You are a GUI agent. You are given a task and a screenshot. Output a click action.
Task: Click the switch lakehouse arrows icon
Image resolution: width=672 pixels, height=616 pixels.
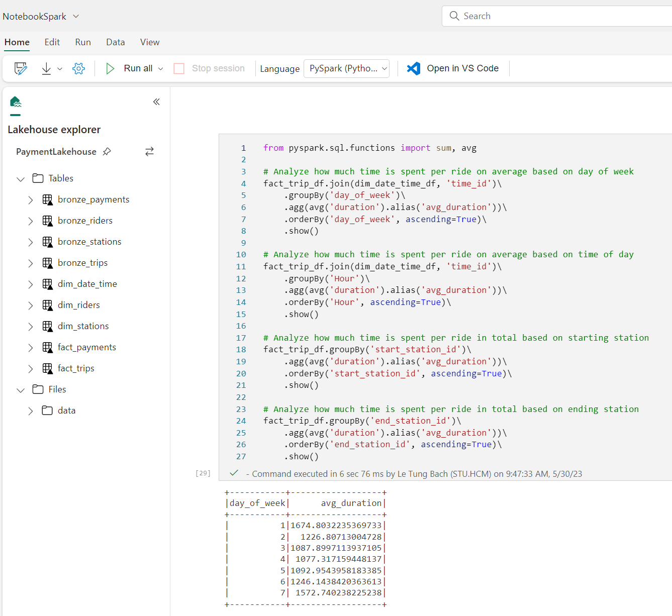tap(149, 152)
